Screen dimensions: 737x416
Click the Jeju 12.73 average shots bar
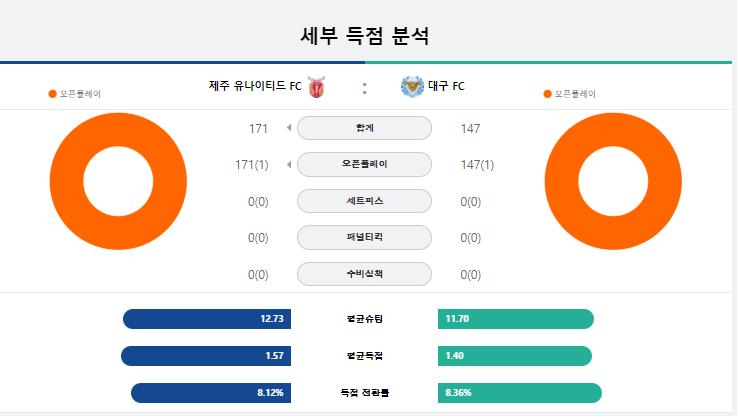(207, 319)
